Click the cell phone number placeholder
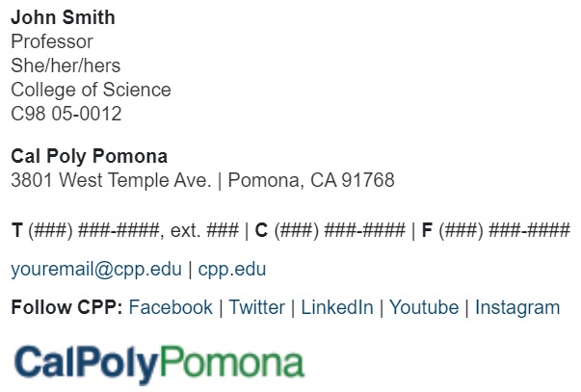 pyautogui.click(x=337, y=230)
